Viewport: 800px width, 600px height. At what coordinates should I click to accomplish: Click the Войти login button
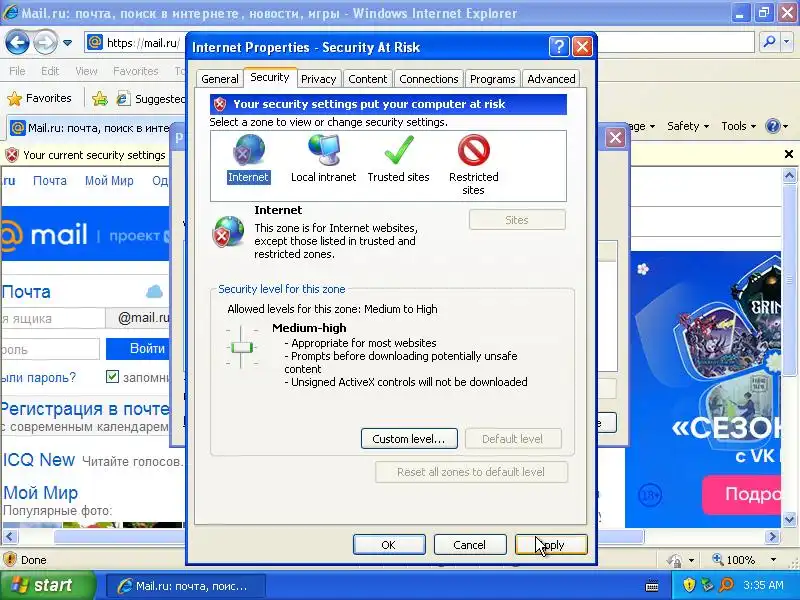138,348
